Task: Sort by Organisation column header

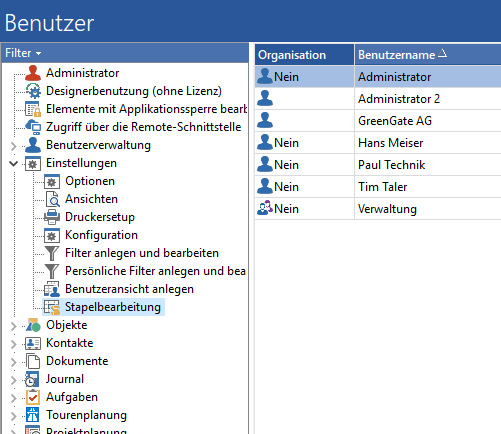Action: [x=304, y=55]
